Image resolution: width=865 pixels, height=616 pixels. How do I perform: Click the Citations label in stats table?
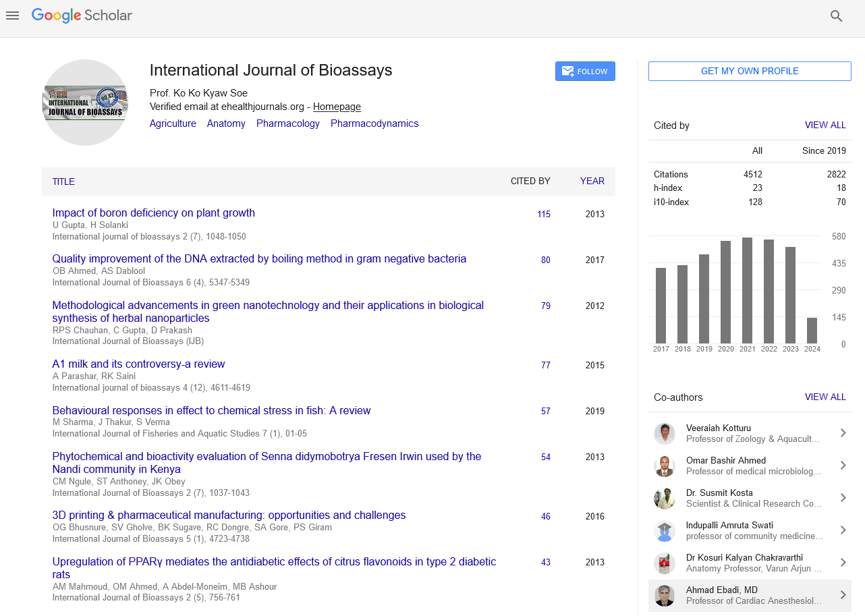tap(671, 174)
